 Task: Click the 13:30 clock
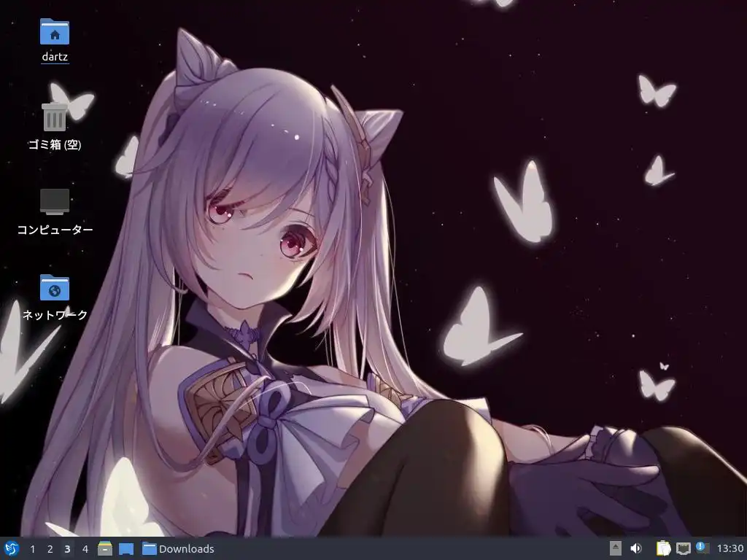pyautogui.click(x=730, y=549)
